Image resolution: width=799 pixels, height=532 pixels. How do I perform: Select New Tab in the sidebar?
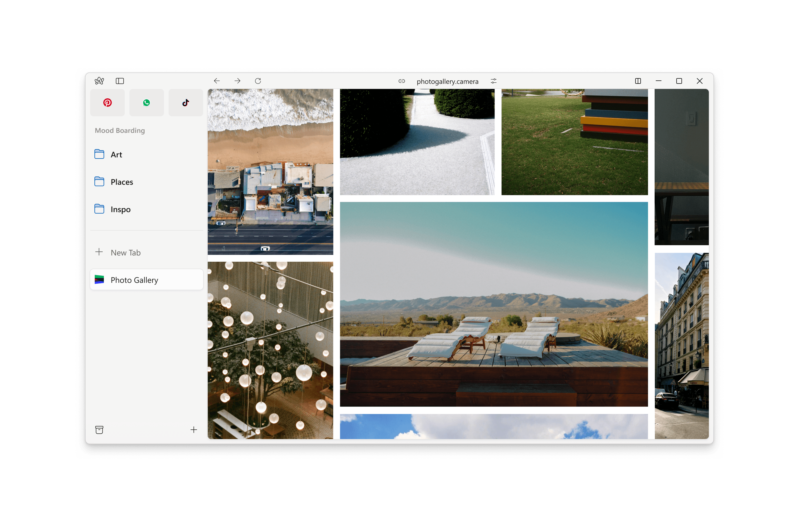coord(125,252)
